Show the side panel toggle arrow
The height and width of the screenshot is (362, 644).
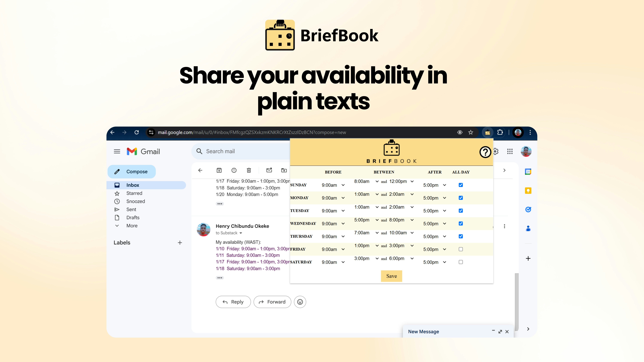528,329
